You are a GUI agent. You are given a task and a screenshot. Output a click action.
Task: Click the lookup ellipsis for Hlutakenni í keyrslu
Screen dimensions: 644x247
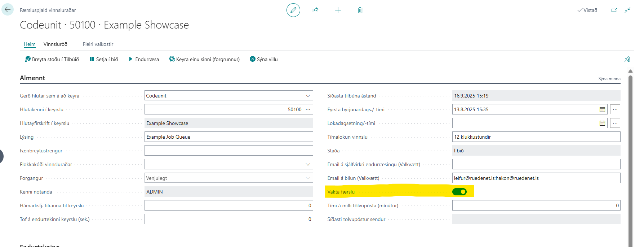(308, 109)
